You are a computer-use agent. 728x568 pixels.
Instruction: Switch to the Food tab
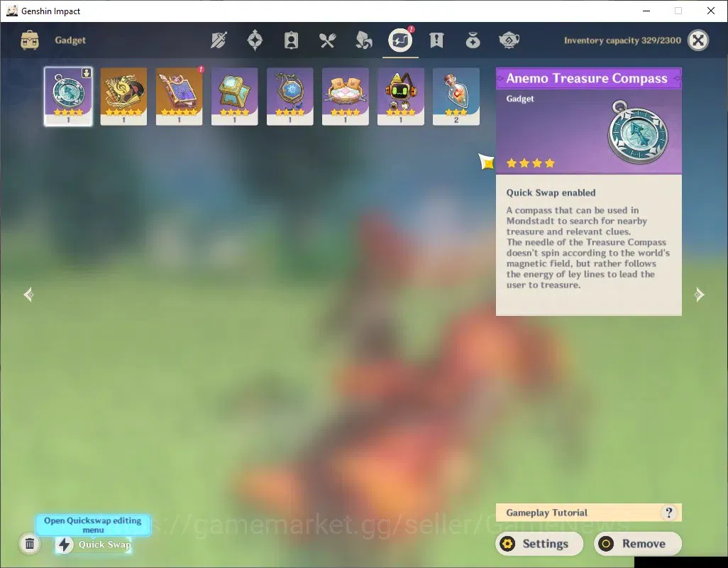327,40
